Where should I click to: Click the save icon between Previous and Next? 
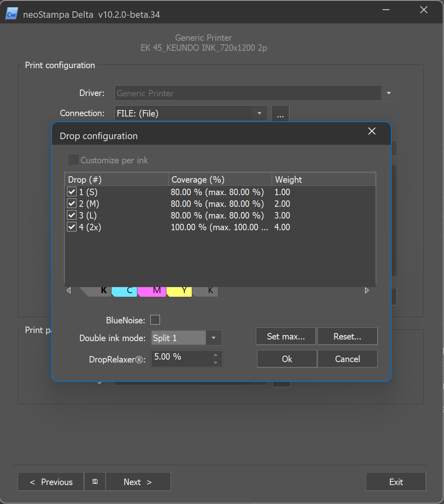point(95,481)
